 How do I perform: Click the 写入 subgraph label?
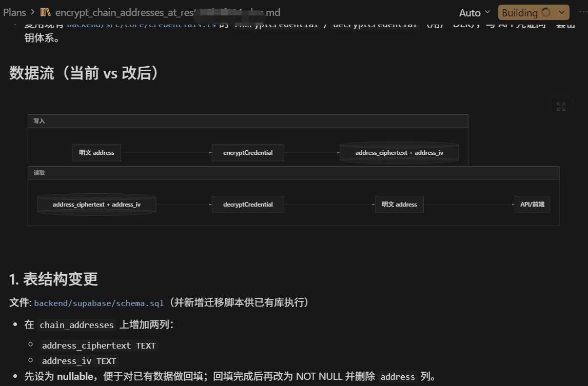(39, 121)
